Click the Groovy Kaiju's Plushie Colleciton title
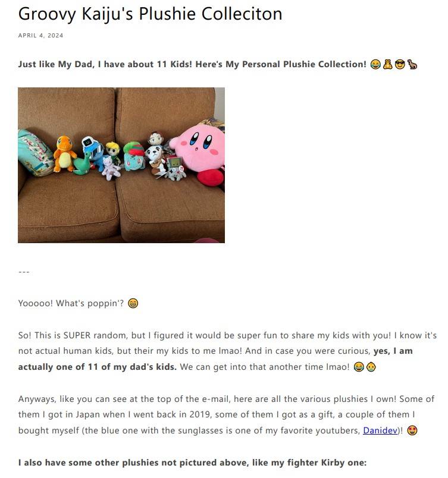The width and height of the screenshot is (448, 478). [150, 14]
